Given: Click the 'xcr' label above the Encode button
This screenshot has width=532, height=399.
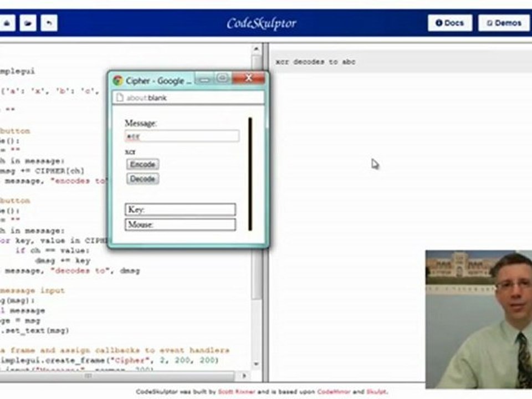Looking at the screenshot, I should (130, 152).
